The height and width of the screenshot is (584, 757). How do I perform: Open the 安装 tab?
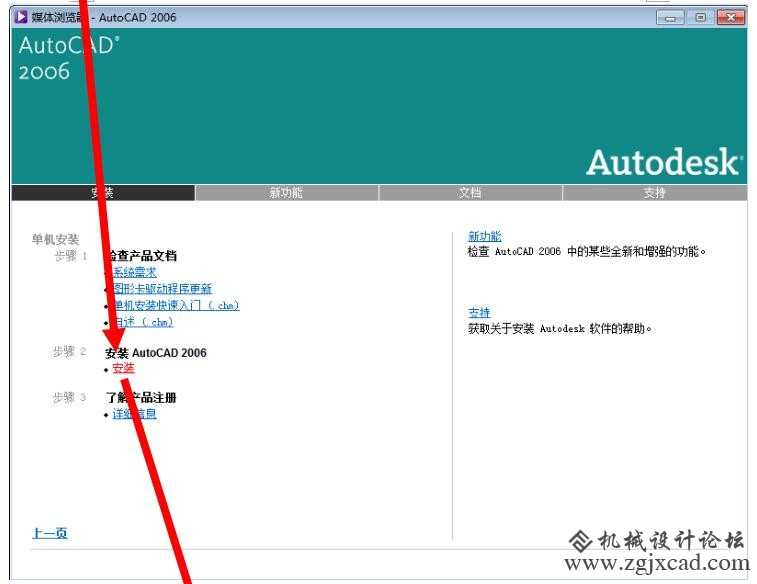(x=103, y=193)
